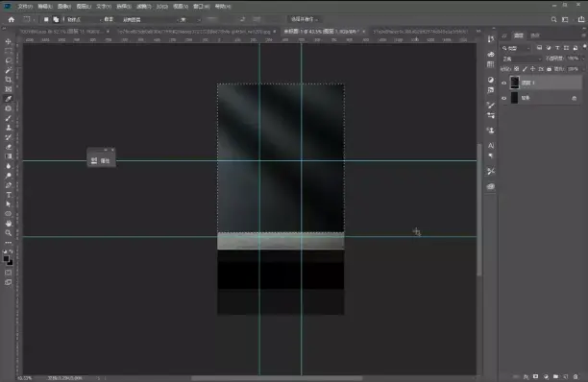This screenshot has height=382, width=588.
Task: Open the blend mode dropdown in Layers panel
Action: 522,59
